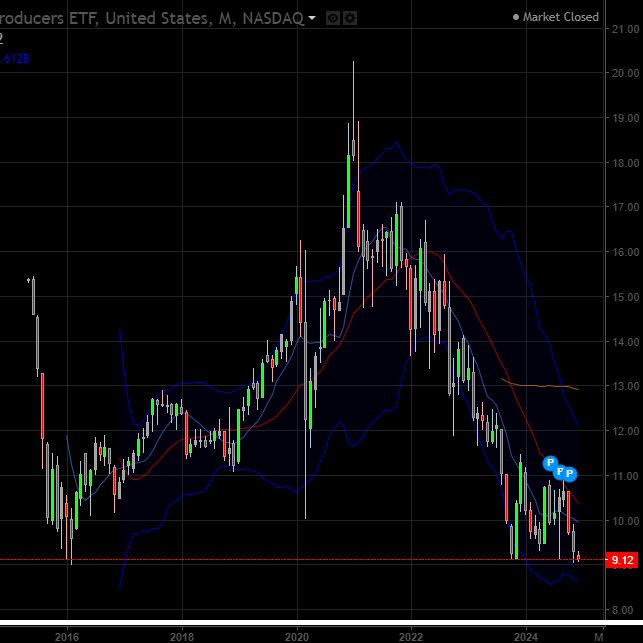Click the 11.00 price axis label

tap(625, 476)
